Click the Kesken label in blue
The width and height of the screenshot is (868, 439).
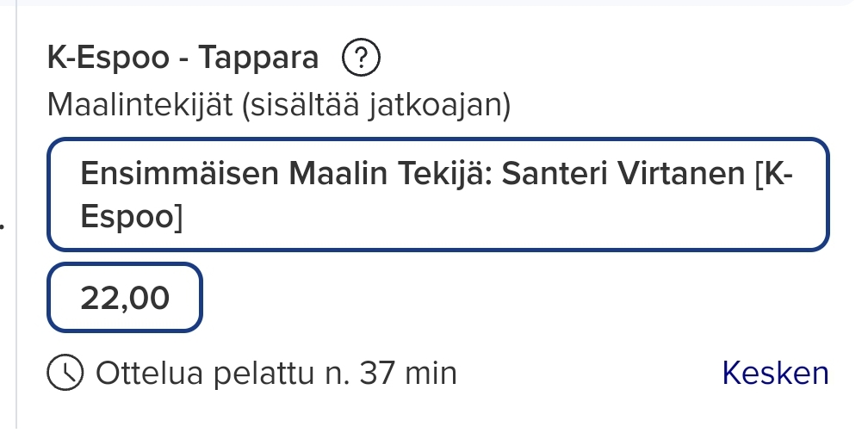click(775, 373)
